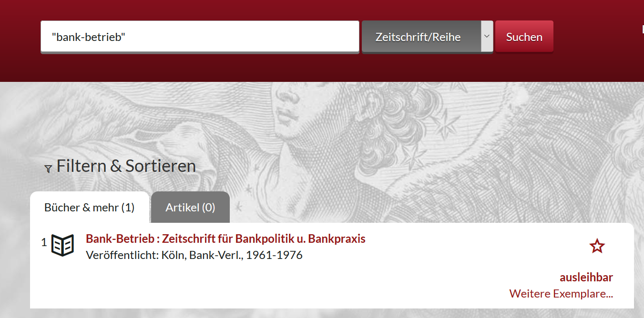Image resolution: width=644 pixels, height=318 pixels.
Task: Click the Filtern & Sortieren heading text
Action: point(126,166)
